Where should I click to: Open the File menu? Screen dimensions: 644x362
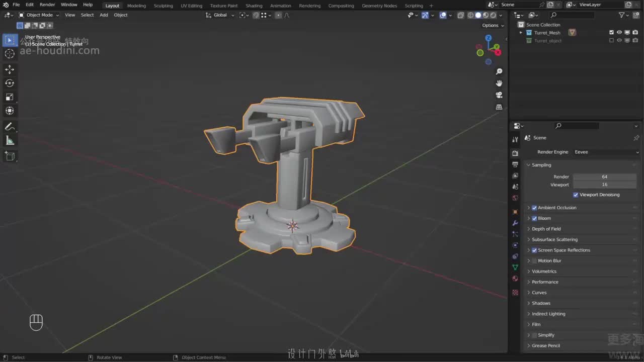click(16, 5)
